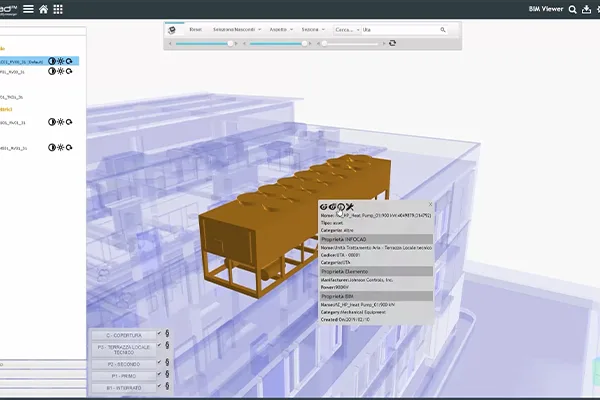Open the Cerca... search type dropdown

click(x=347, y=29)
